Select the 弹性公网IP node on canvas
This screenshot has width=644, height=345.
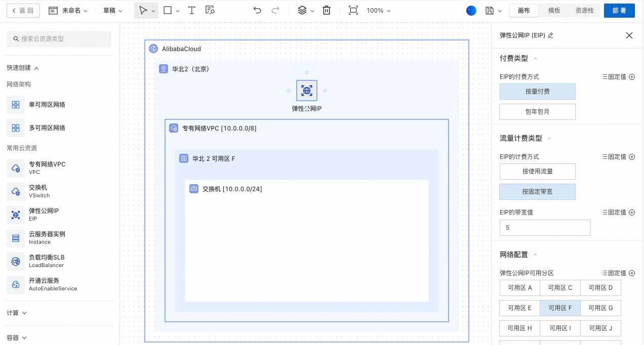tap(307, 91)
